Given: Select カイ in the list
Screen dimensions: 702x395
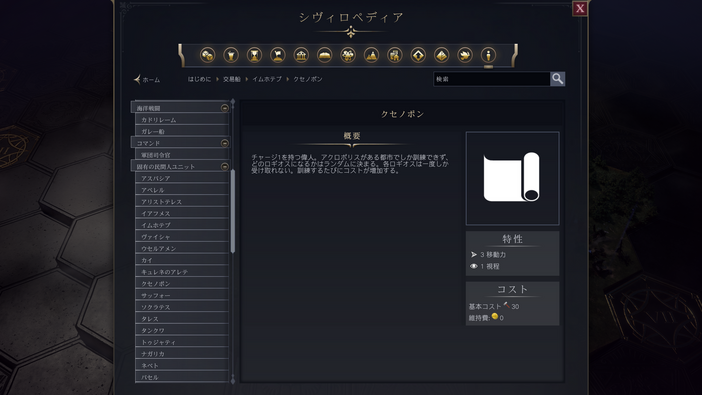Looking at the screenshot, I should pos(182,260).
